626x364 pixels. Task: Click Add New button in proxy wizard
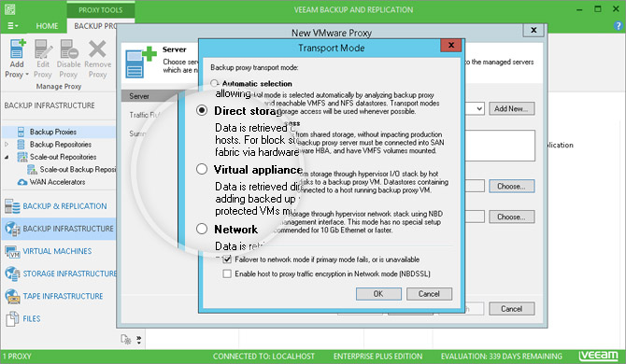coord(512,108)
